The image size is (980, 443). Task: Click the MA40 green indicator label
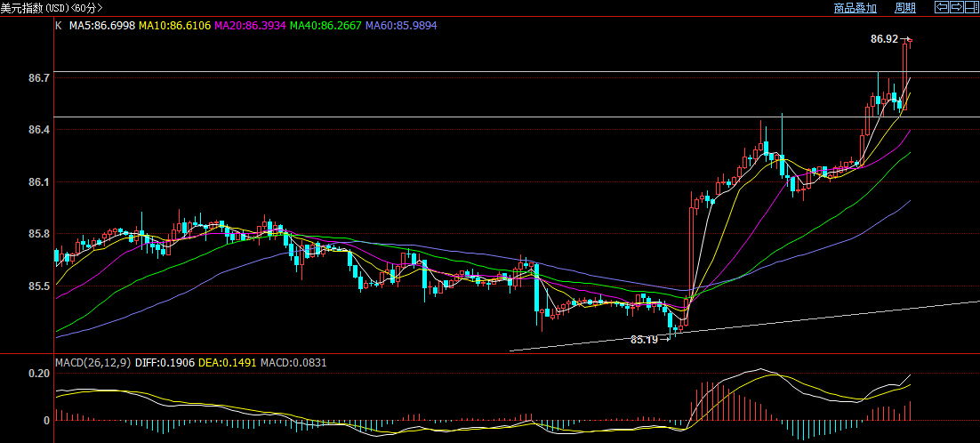325,26
